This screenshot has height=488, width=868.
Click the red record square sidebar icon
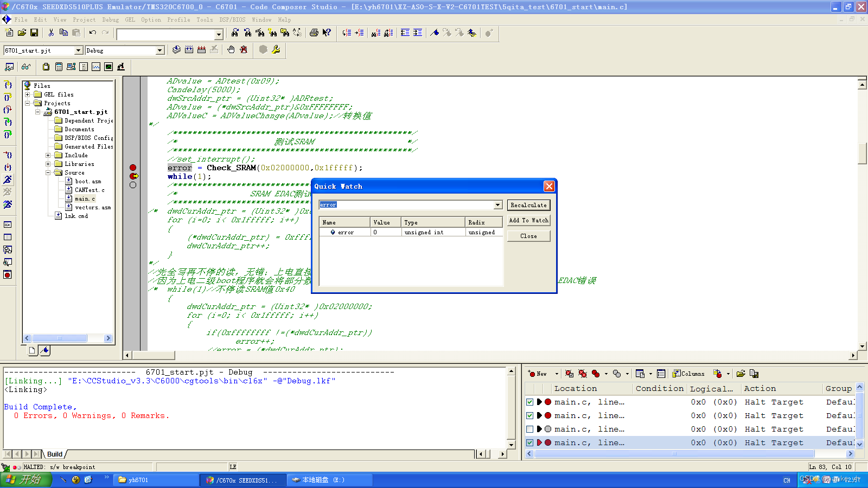[8, 275]
